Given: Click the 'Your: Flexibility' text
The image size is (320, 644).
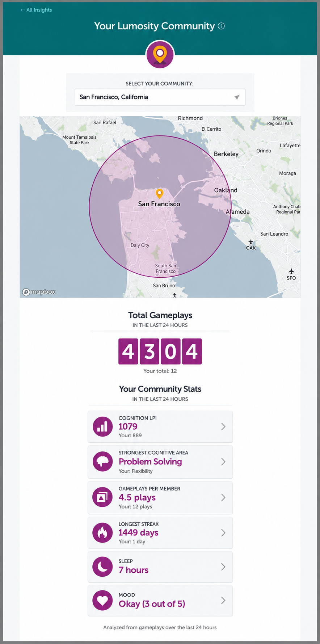Looking at the screenshot, I should click(136, 471).
